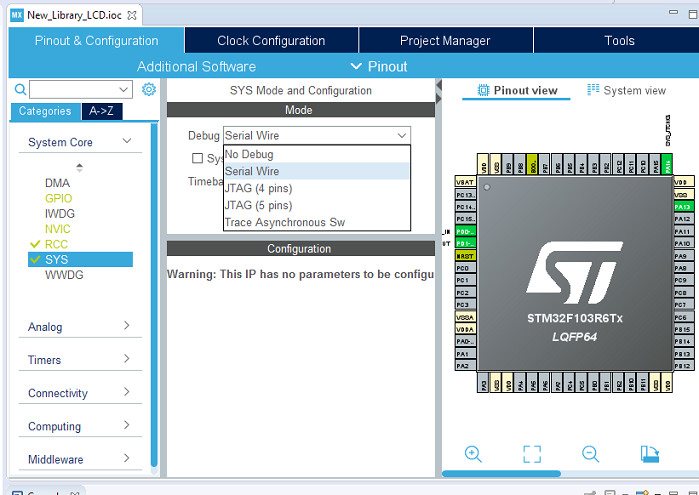Fit the pinout to the view

click(532, 454)
